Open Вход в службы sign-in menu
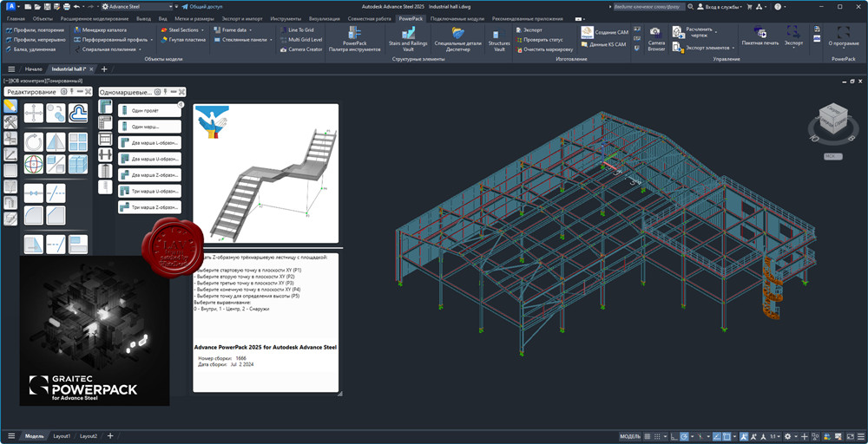 (720, 7)
